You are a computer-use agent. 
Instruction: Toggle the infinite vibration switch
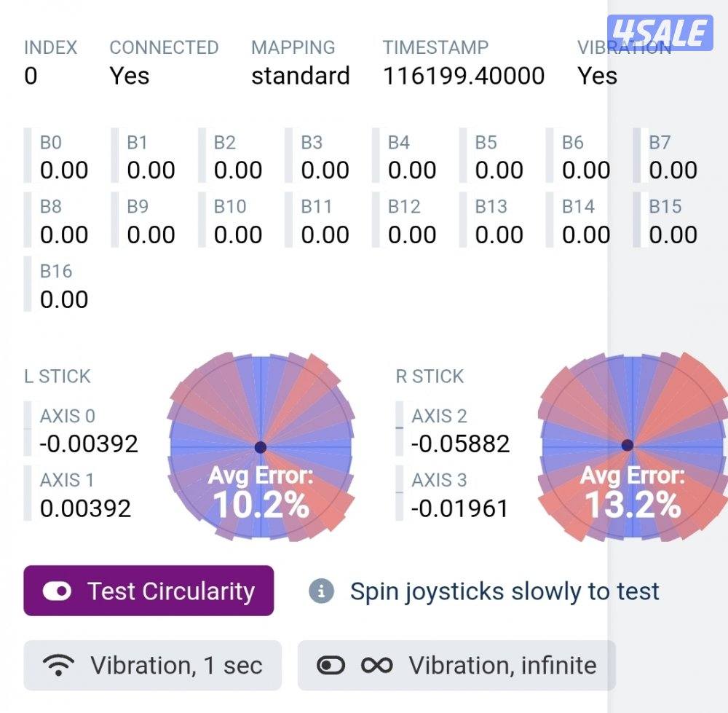(331, 665)
